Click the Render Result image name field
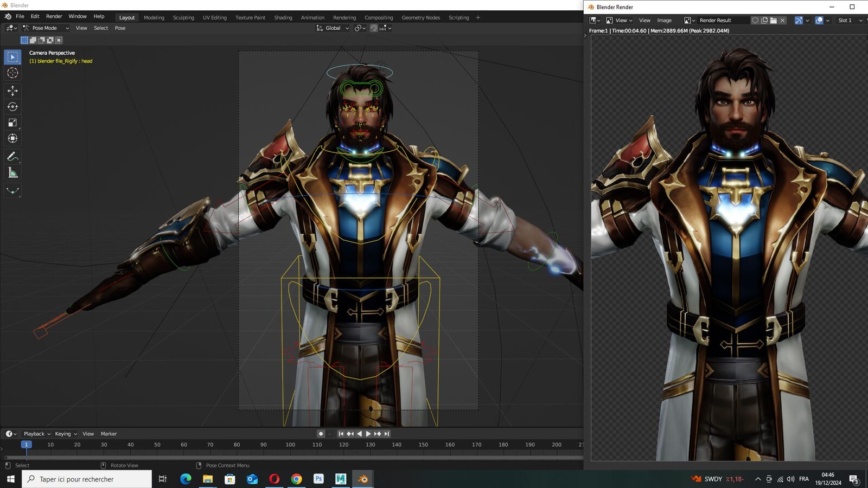868x488 pixels. pyautogui.click(x=724, y=20)
